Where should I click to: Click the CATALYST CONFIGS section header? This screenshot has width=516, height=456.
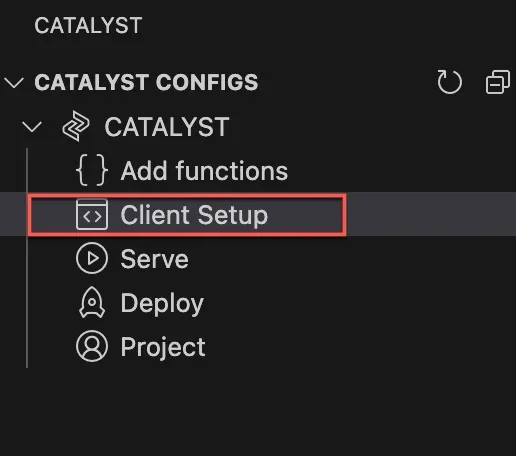(x=146, y=82)
